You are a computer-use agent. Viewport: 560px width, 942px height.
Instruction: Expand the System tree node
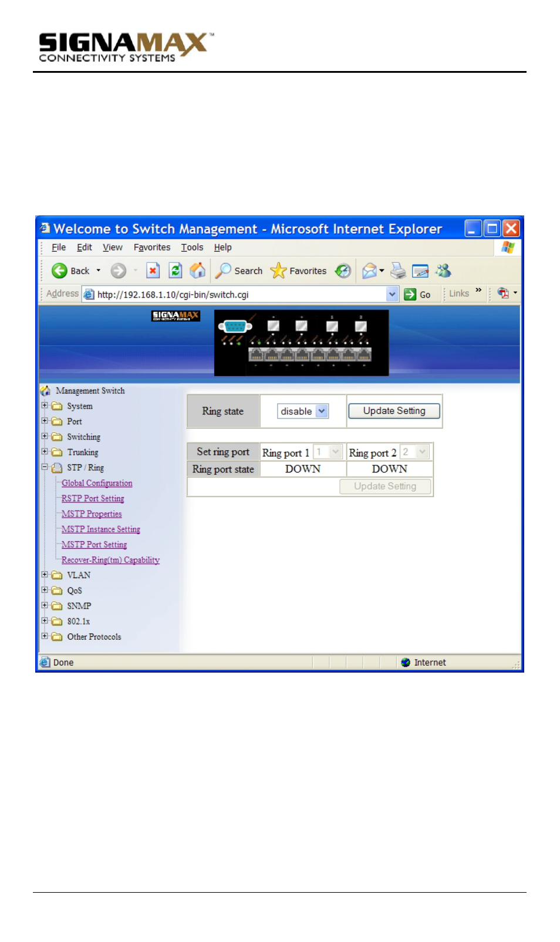[x=45, y=406]
